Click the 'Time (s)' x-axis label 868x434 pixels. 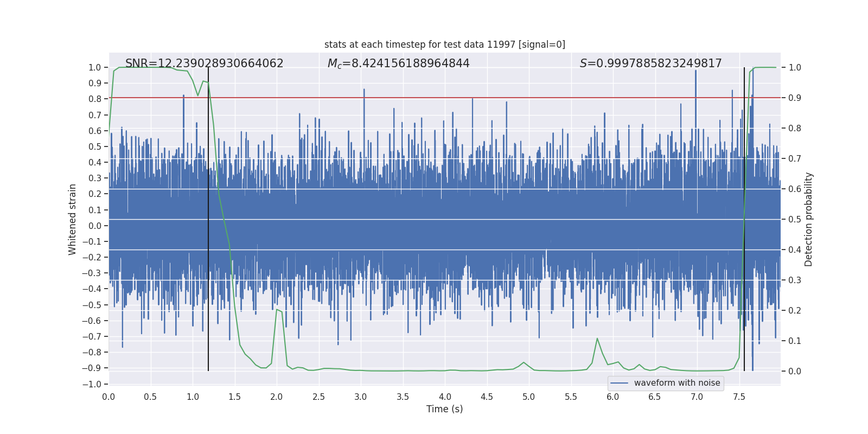[444, 409]
